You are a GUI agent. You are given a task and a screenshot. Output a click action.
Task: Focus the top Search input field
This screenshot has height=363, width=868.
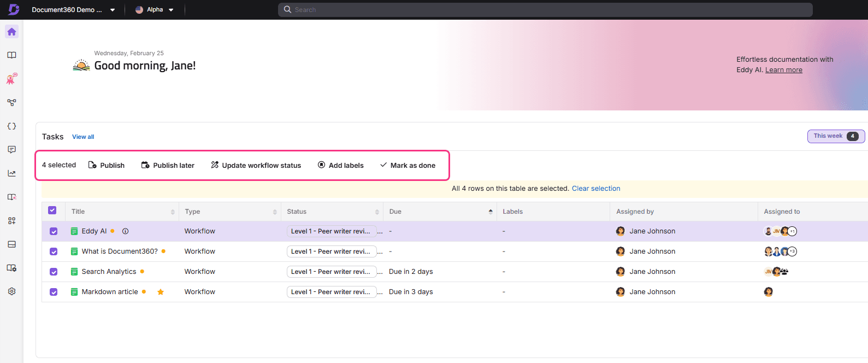click(545, 10)
